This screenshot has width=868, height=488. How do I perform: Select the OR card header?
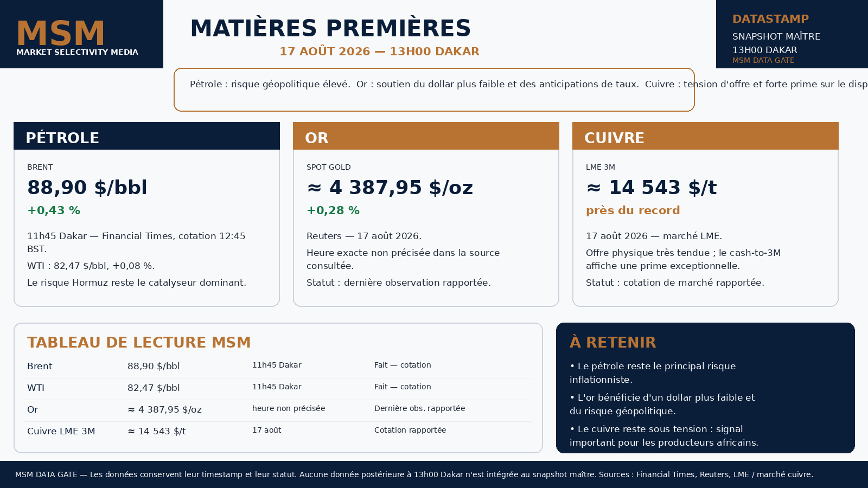click(426, 136)
